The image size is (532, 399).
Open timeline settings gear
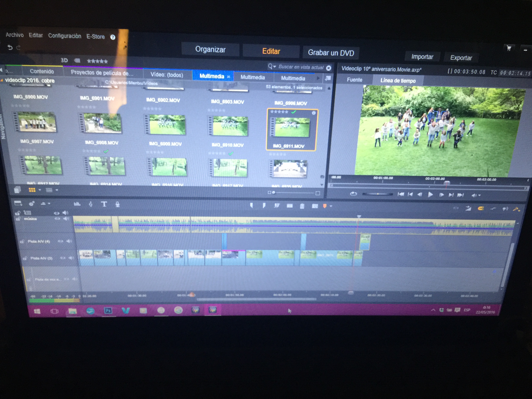31,204
